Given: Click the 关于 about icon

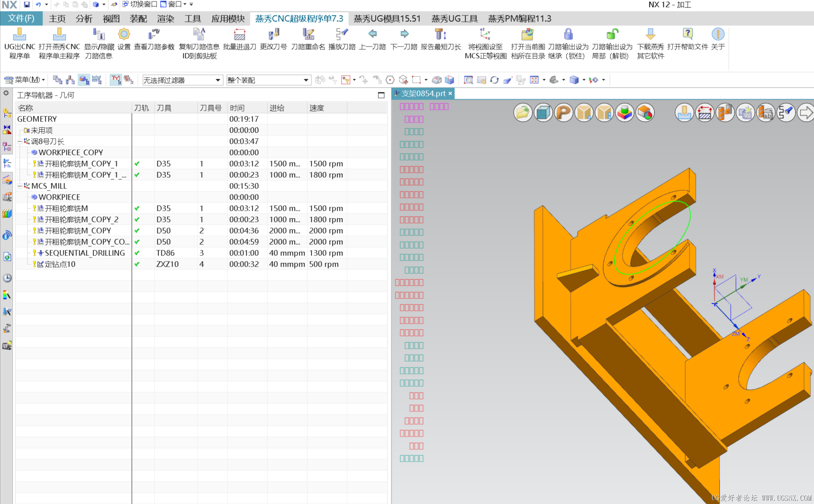Looking at the screenshot, I should [x=718, y=34].
